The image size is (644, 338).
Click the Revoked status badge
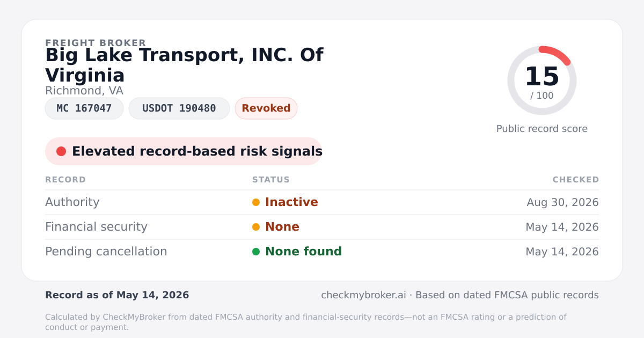click(266, 108)
